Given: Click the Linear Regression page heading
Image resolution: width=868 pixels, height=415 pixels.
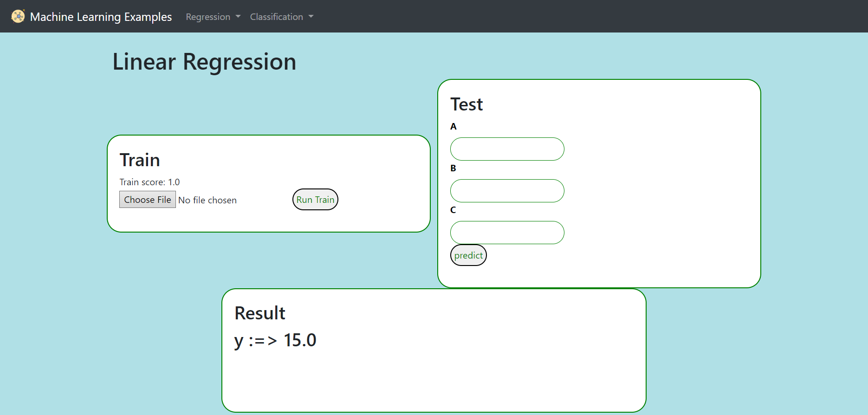Looking at the screenshot, I should coord(204,62).
